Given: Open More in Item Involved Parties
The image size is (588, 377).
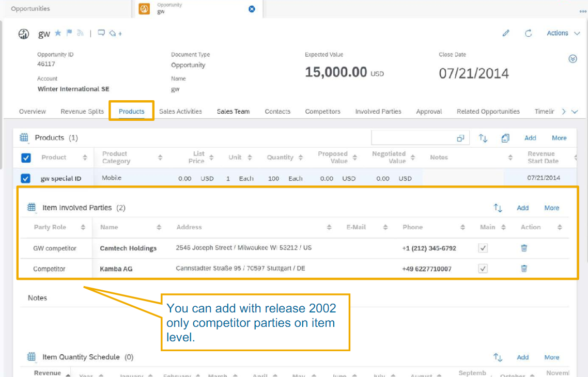Looking at the screenshot, I should (x=552, y=208).
